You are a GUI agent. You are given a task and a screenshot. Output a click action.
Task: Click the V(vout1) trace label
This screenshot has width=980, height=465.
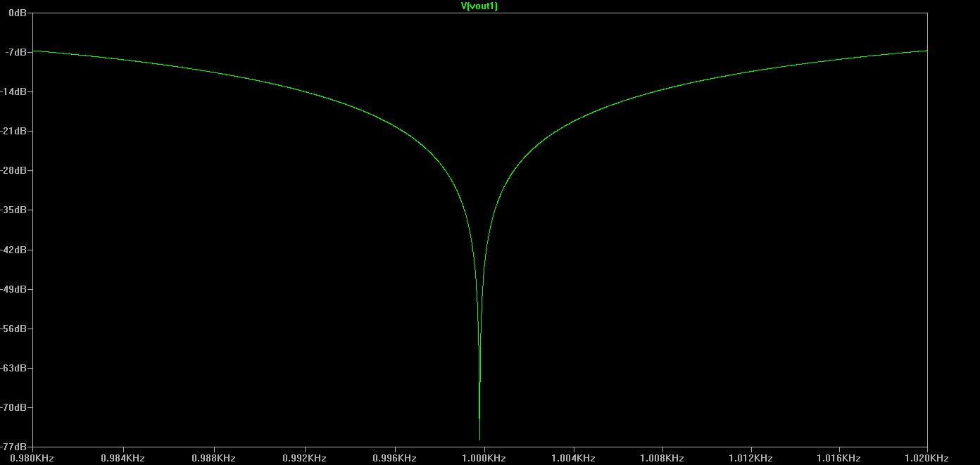coord(479,6)
